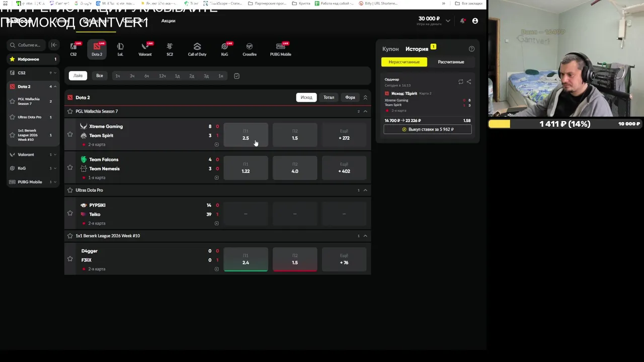644x362 pixels.
Task: Open +272 more markets for Xtreme match
Action: click(x=344, y=135)
